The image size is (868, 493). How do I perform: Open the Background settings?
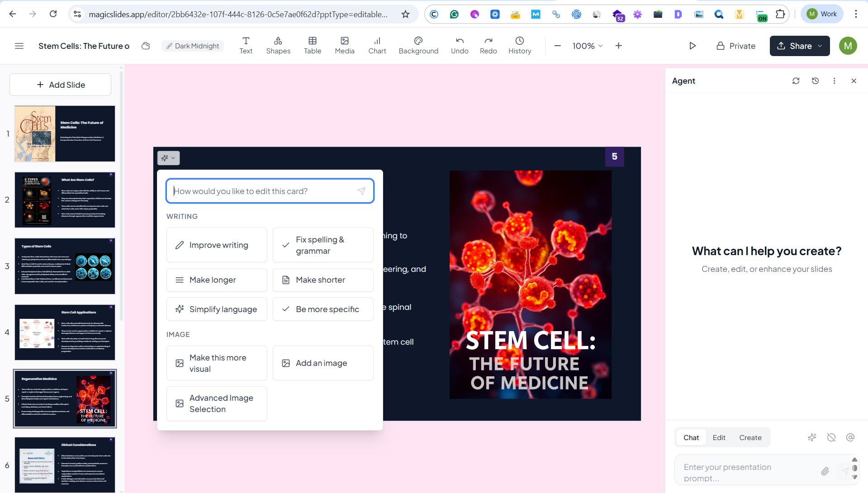click(418, 46)
